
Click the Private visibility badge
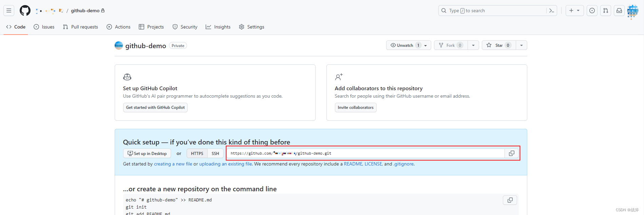point(178,46)
